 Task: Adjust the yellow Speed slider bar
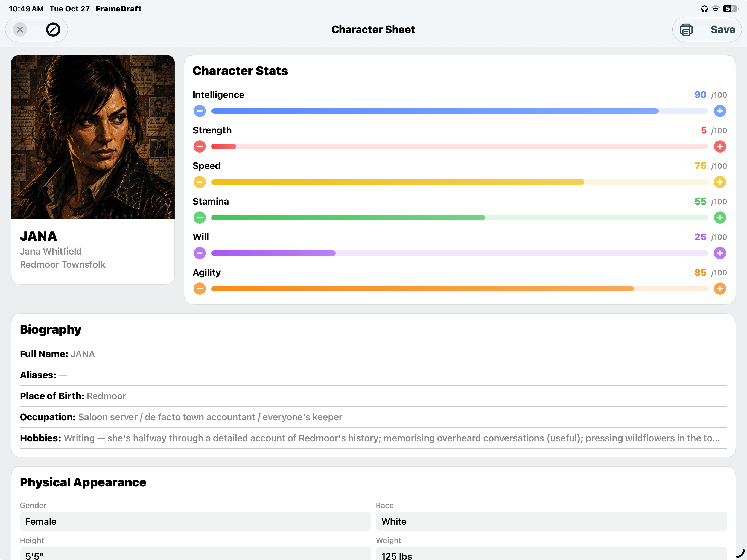(460, 182)
